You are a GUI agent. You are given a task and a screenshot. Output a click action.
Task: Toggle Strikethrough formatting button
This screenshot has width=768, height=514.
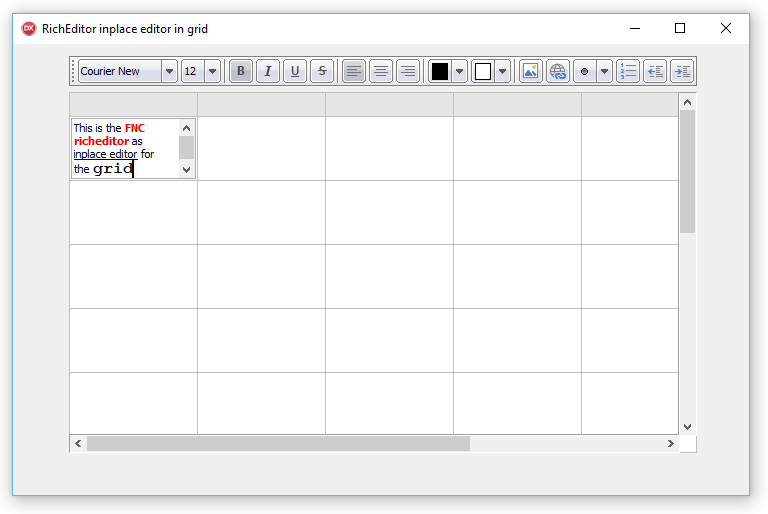point(322,72)
